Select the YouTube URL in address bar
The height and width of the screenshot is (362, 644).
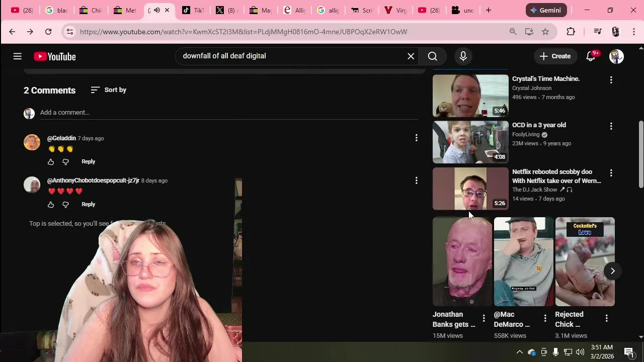pos(244,32)
